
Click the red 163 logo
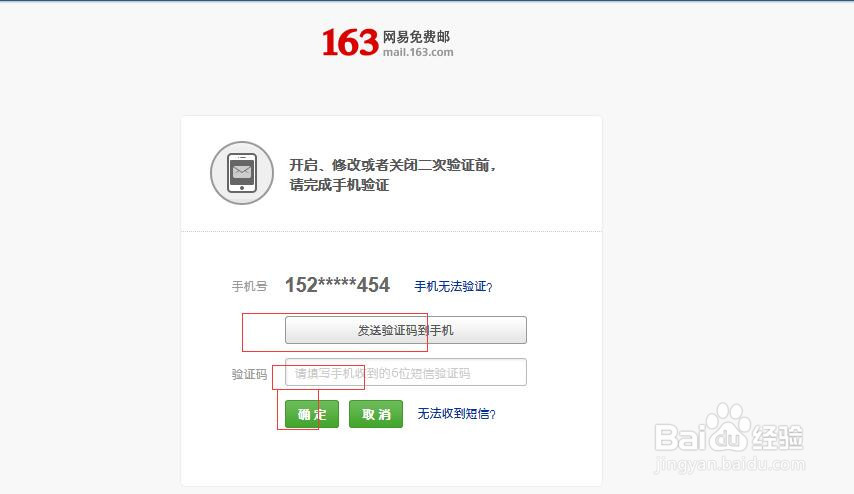click(x=350, y=42)
